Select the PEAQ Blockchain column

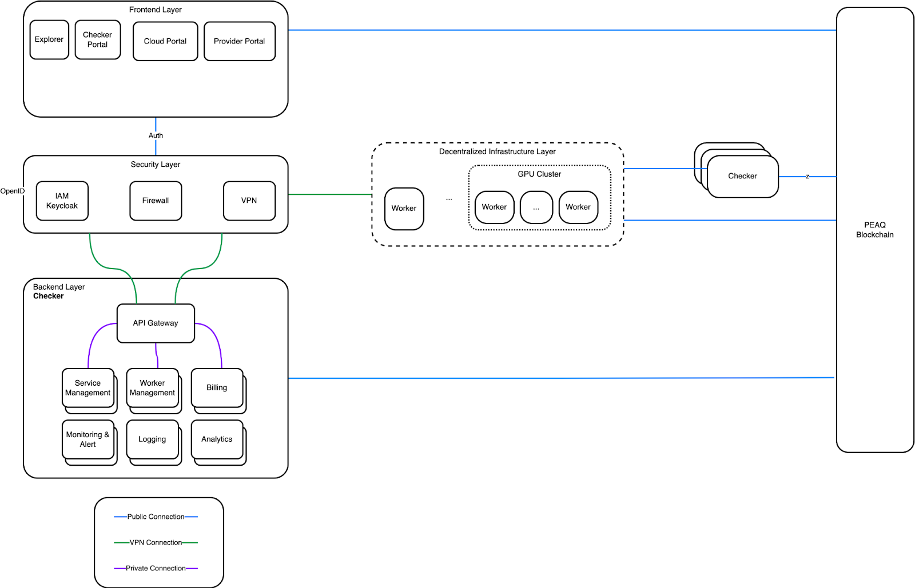click(874, 230)
